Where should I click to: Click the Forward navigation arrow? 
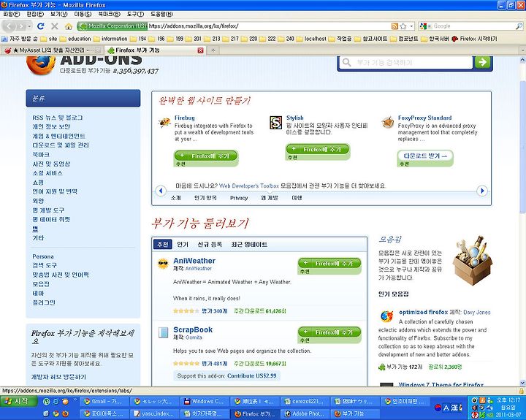point(21,26)
